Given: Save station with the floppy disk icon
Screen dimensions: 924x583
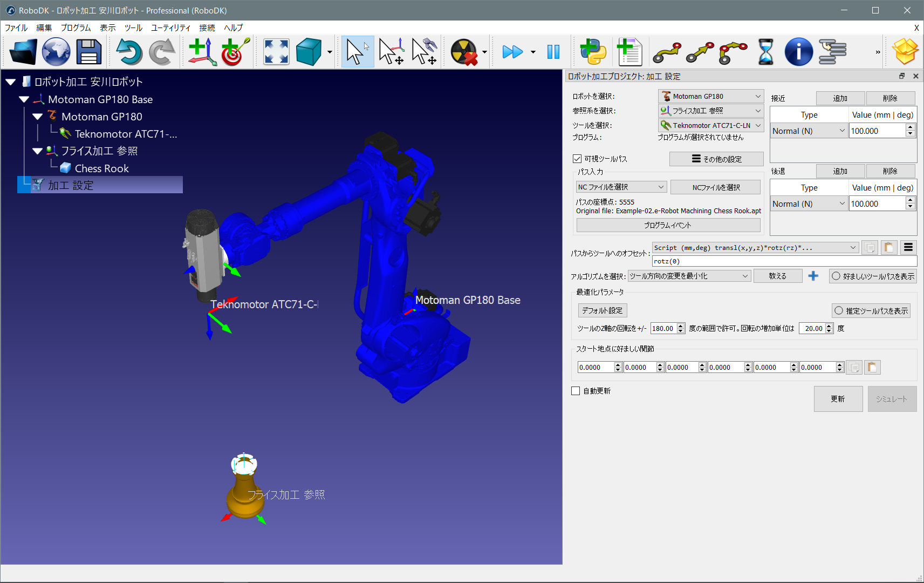Looking at the screenshot, I should tap(89, 52).
